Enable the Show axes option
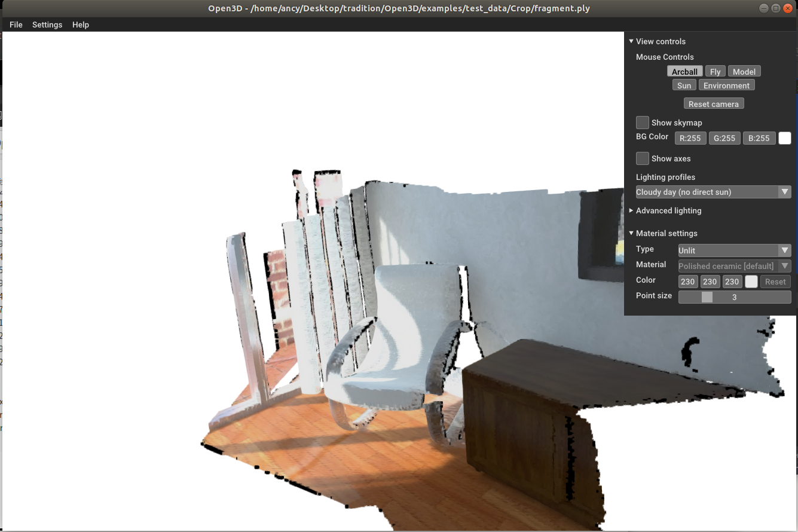 pyautogui.click(x=642, y=158)
